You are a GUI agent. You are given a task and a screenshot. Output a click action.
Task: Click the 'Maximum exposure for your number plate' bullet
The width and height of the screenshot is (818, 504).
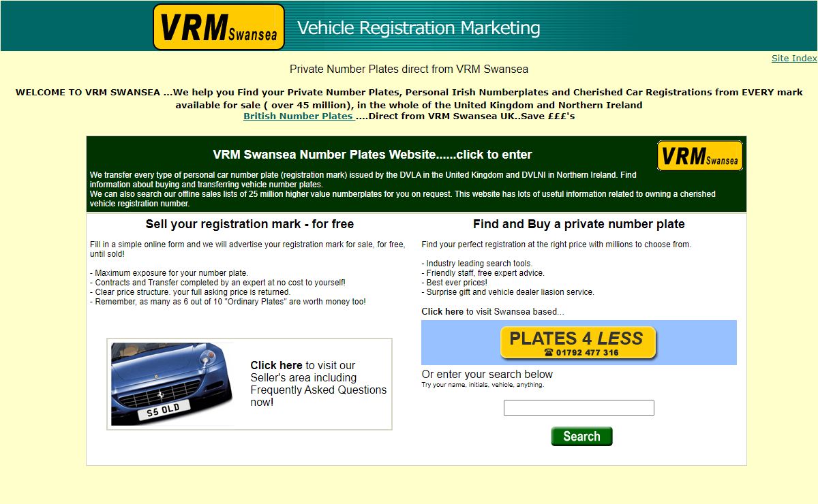tap(169, 273)
